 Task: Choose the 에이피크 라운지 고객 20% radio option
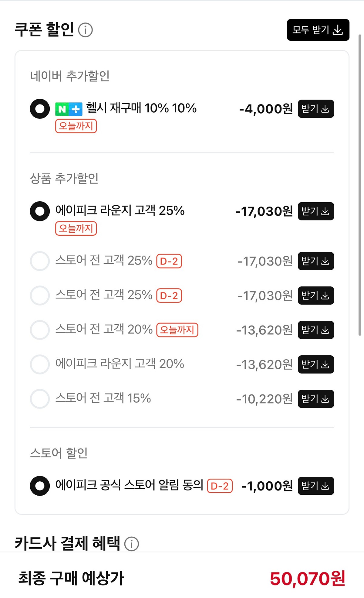[40, 364]
